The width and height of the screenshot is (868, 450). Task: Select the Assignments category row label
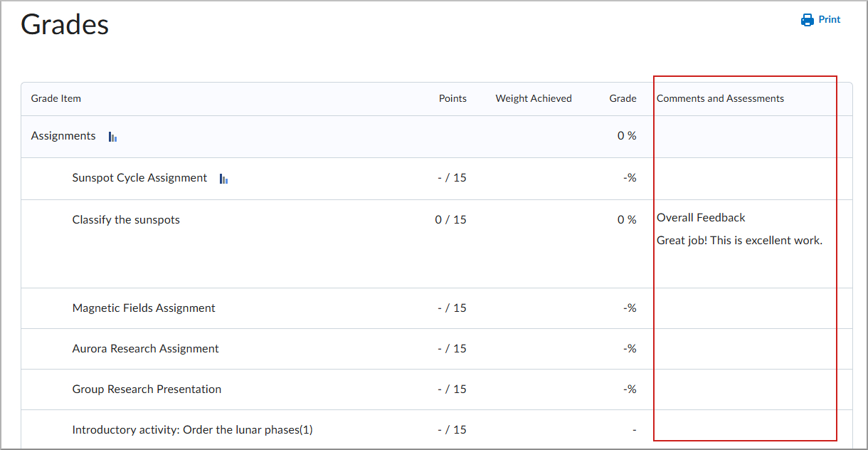63,136
